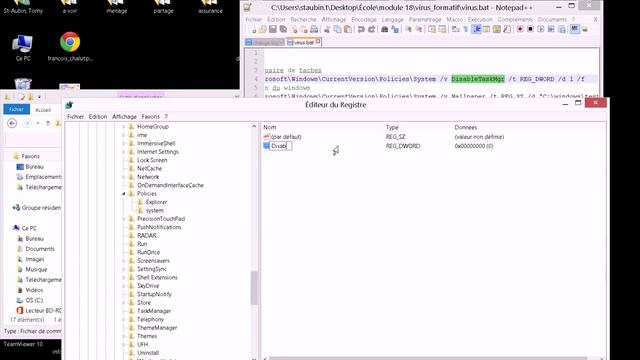
Task: Expand the Shell Extensions registry key
Action: coord(124,278)
